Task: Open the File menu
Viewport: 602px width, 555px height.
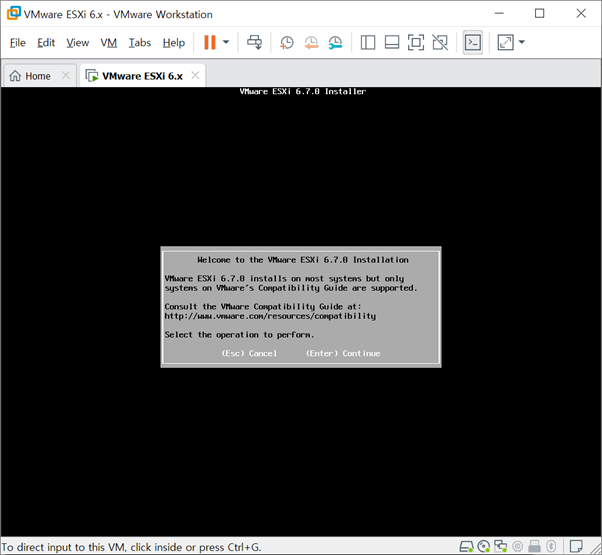Action: tap(18, 43)
